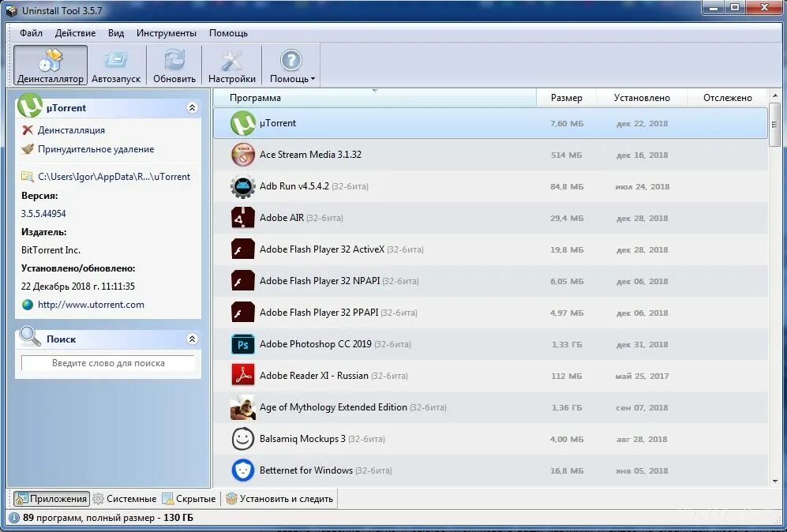Open Настройки settings tool

[232, 66]
